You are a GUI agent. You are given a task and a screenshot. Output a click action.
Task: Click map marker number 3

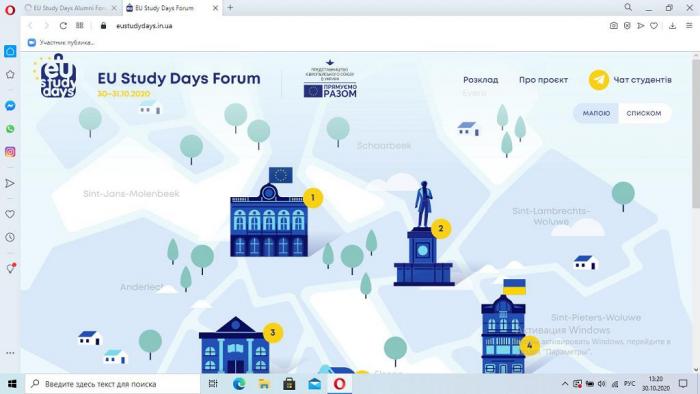click(273, 333)
